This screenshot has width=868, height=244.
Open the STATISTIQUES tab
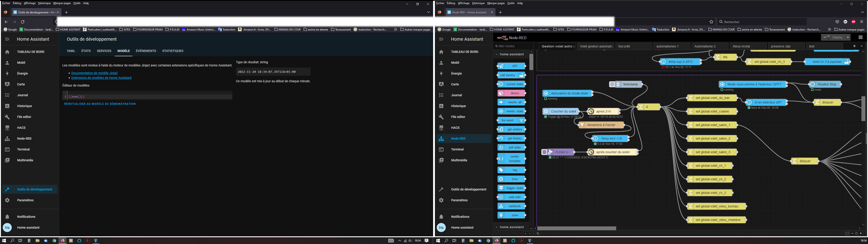pyautogui.click(x=173, y=51)
